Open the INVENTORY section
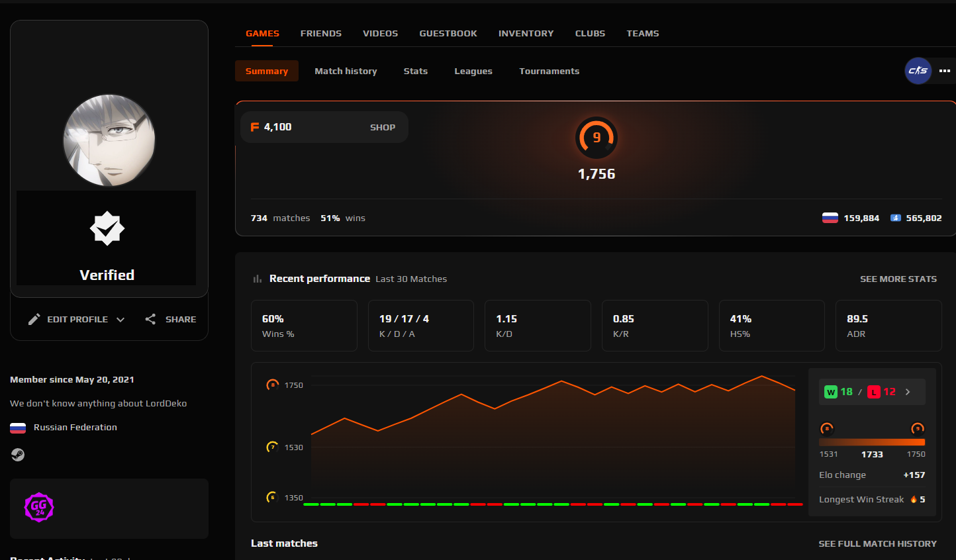Image resolution: width=956 pixels, height=560 pixels. (x=526, y=33)
